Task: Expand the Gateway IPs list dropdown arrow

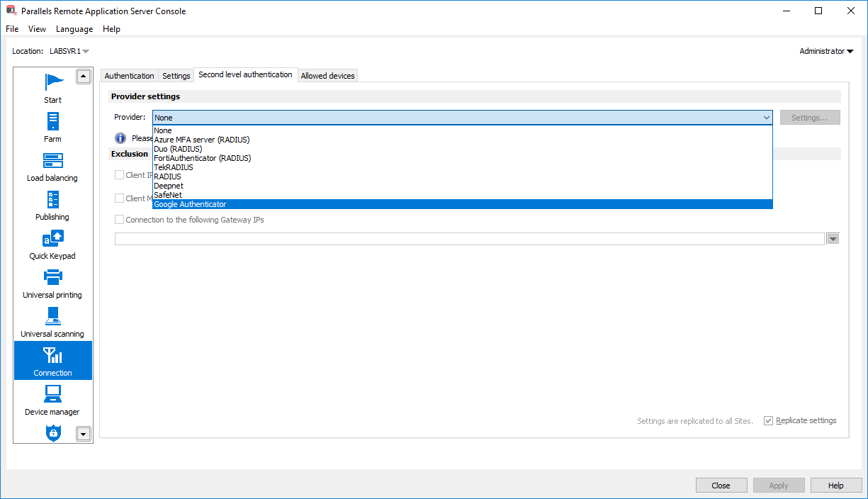Action: [833, 239]
